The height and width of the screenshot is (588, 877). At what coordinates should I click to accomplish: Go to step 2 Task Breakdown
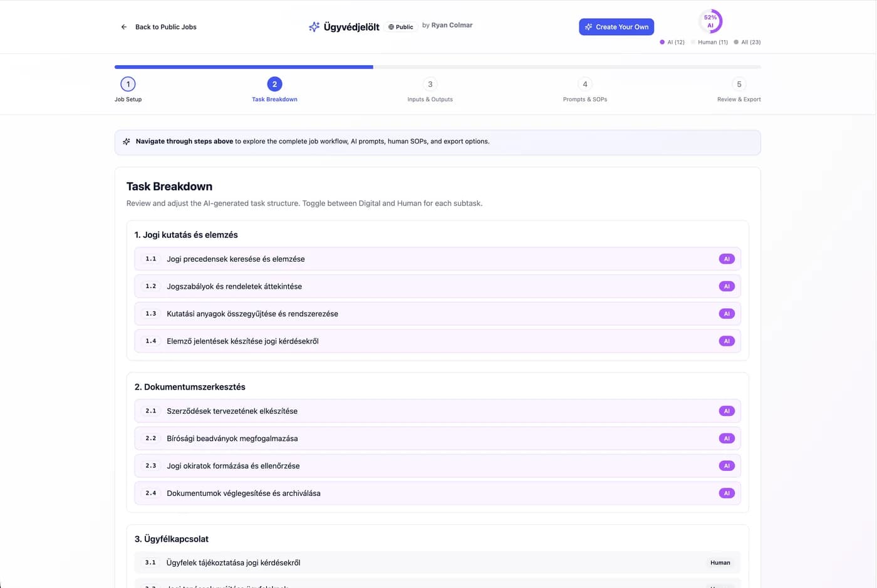click(x=274, y=90)
